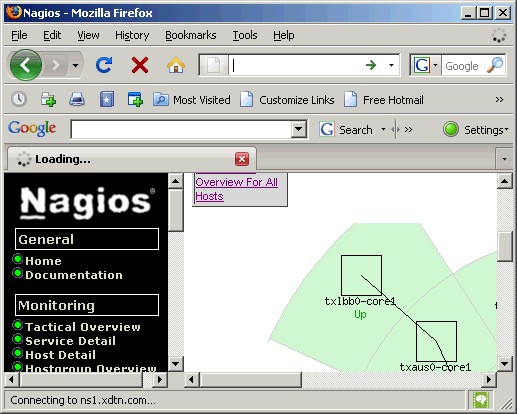This screenshot has width=517, height=414.
Task: Click the Nagios logo in the sidebar
Action: click(x=86, y=203)
